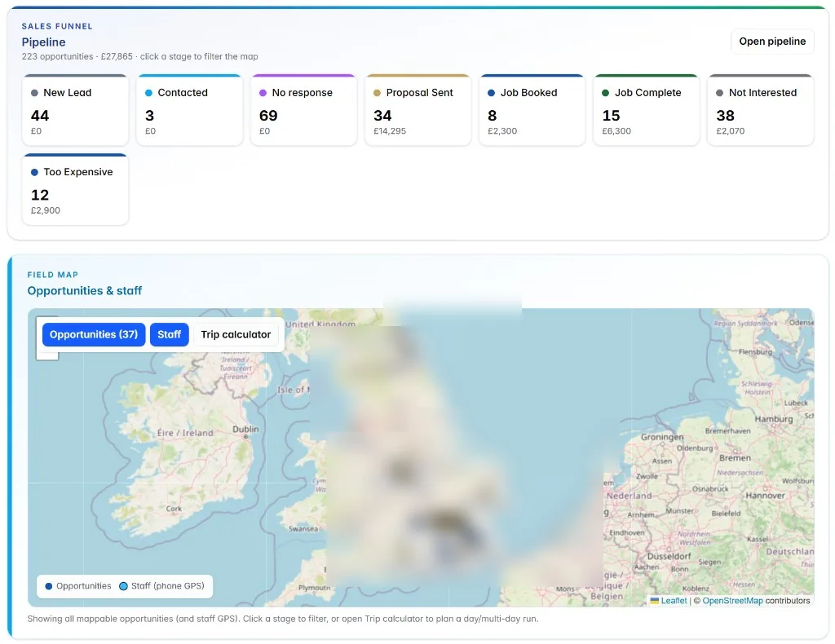The width and height of the screenshot is (835, 644).
Task: Click the New Lead grey dot
Action: click(34, 93)
